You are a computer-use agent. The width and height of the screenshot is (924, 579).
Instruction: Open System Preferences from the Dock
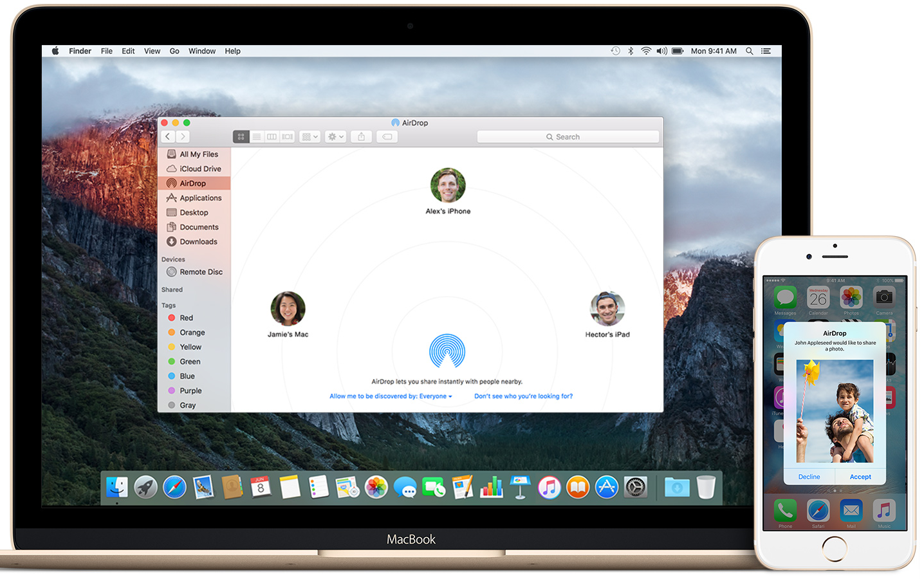point(636,488)
